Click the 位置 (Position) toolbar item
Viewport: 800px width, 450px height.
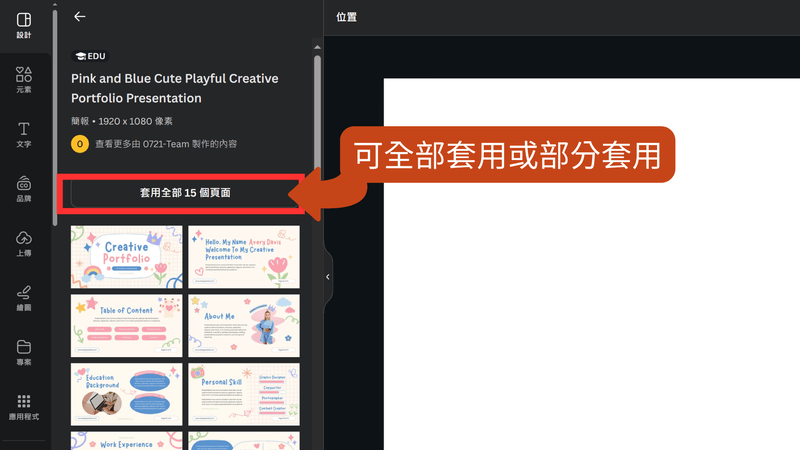click(x=347, y=17)
